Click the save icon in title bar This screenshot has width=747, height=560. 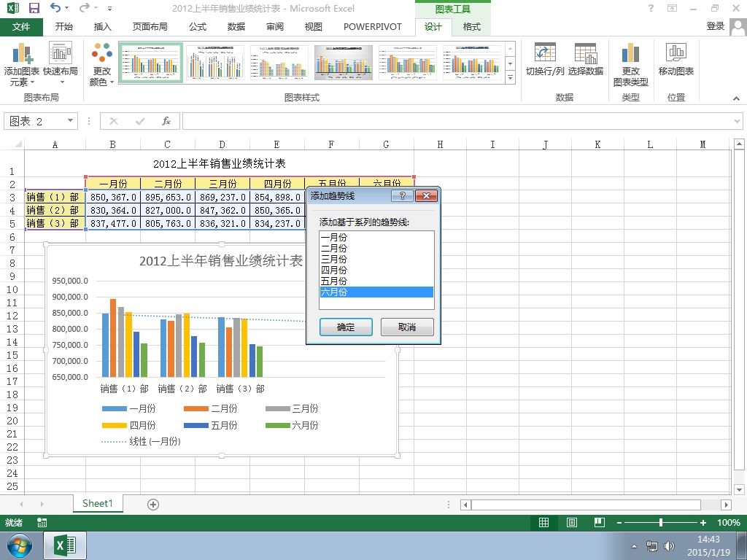click(x=34, y=8)
